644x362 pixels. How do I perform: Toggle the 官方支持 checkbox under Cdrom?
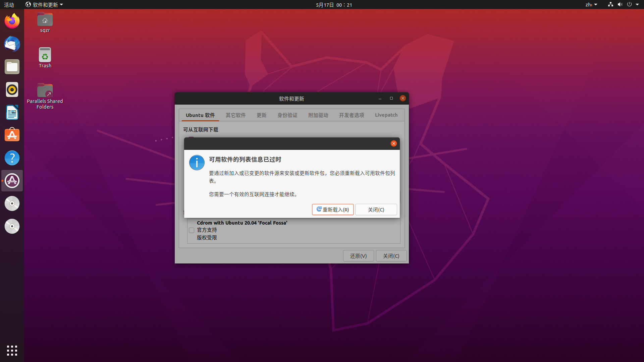tap(192, 230)
